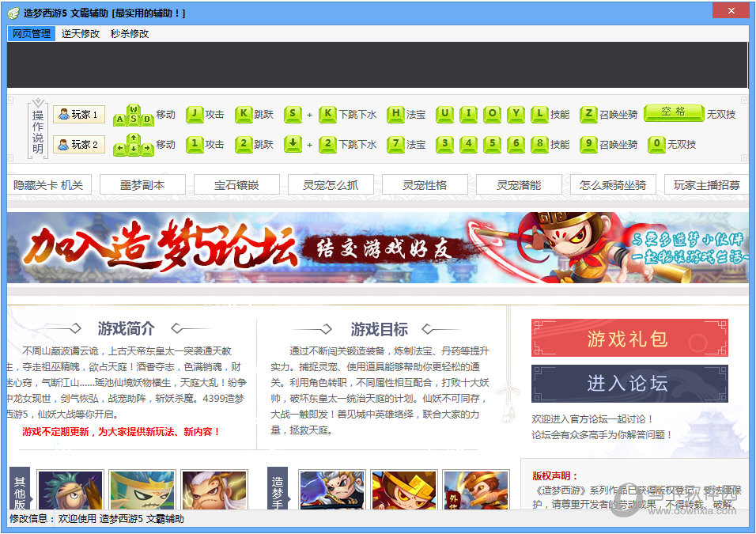Click the 5 skill key icon
This screenshot has width=756, height=534.
point(492,144)
